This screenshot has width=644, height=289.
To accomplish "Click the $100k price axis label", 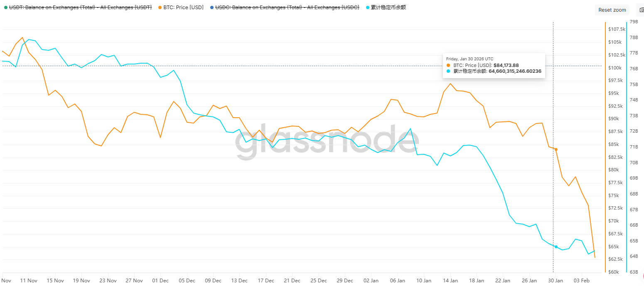I will pos(615,68).
